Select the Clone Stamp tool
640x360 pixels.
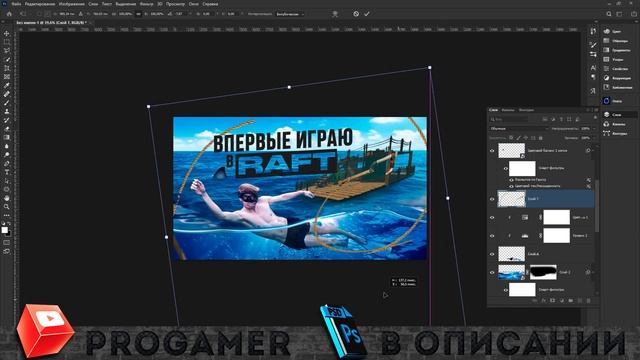tap(7, 111)
